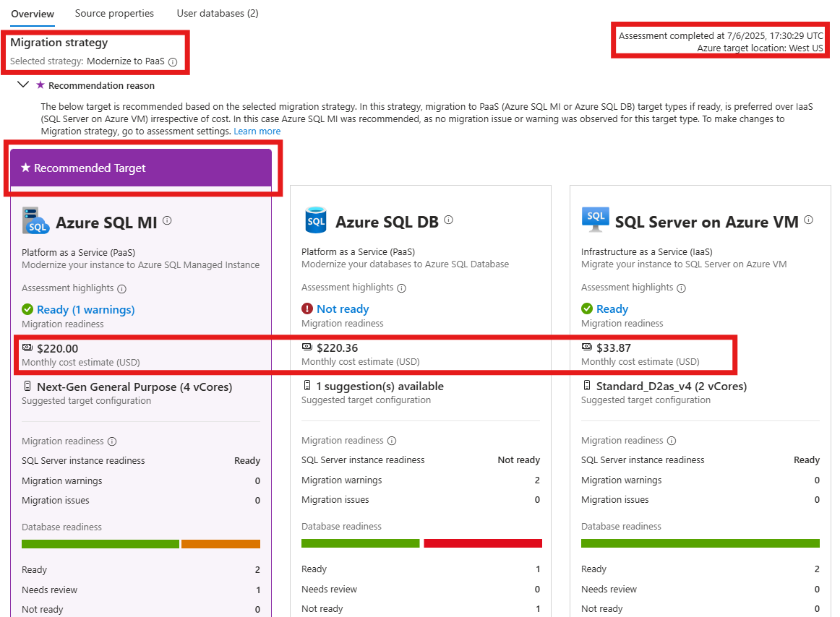Click the info circle beside Migration readiness for Azure SQL DB
This screenshot has height=617, width=840.
point(392,441)
